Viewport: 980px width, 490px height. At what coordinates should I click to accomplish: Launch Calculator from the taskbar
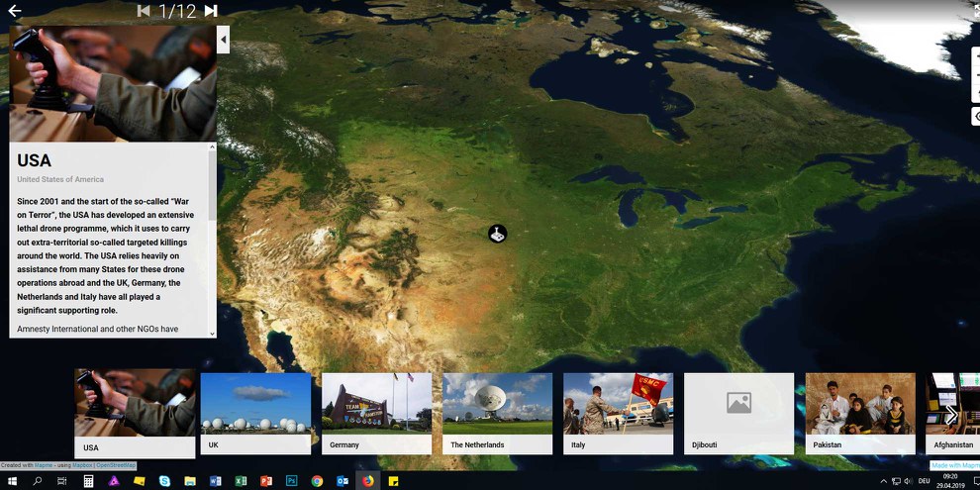pyautogui.click(x=88, y=481)
